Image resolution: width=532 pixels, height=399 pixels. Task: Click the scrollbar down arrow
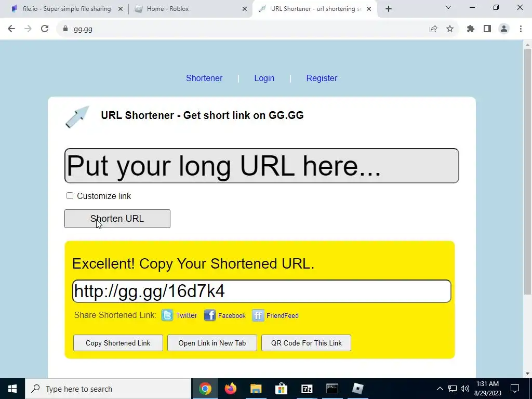(528, 374)
